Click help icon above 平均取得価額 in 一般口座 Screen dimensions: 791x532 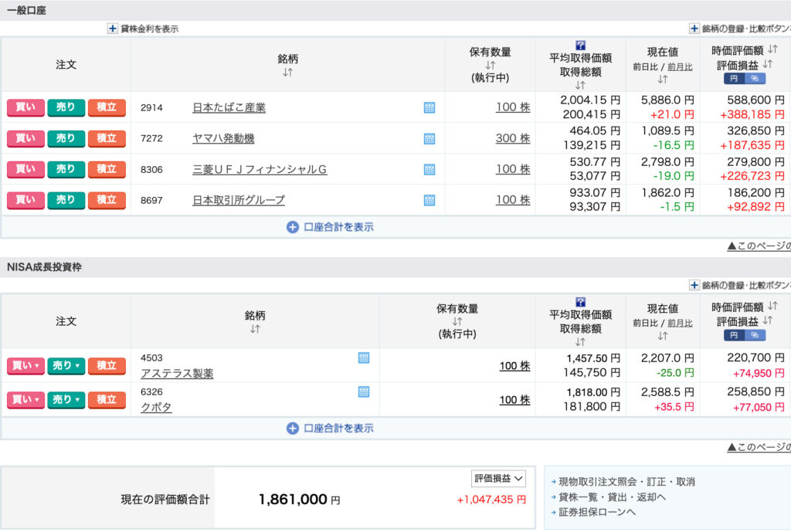[x=580, y=46]
